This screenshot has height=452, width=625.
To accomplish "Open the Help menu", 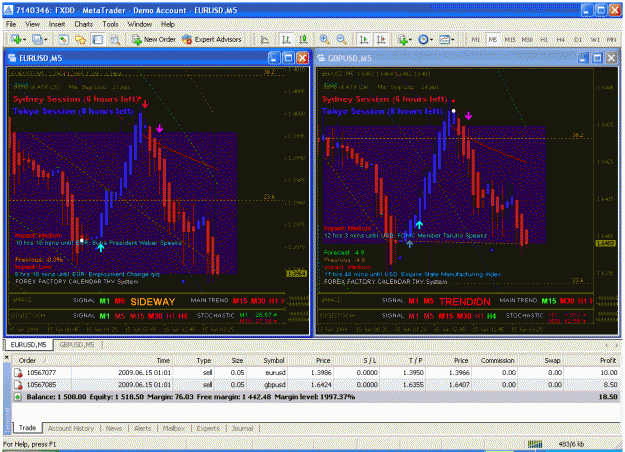I will (x=168, y=24).
